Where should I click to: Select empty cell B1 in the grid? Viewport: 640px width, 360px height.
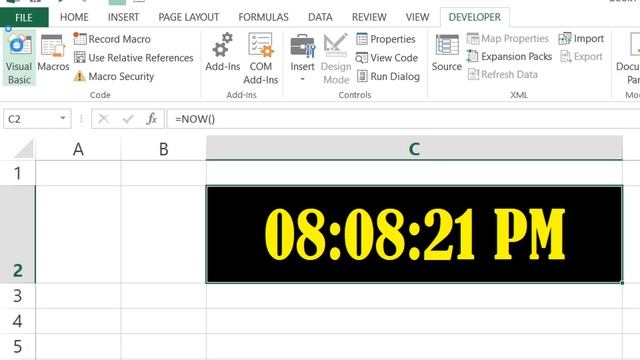pyautogui.click(x=164, y=173)
